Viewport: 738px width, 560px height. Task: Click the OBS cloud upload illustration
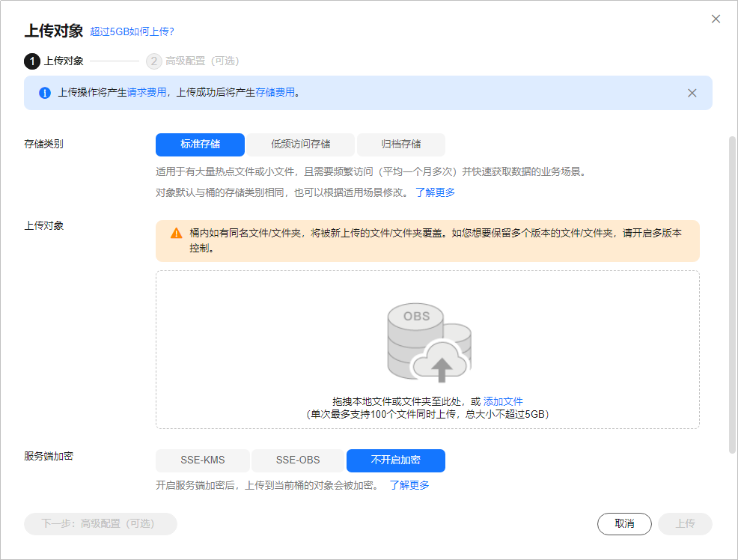pyautogui.click(x=429, y=342)
